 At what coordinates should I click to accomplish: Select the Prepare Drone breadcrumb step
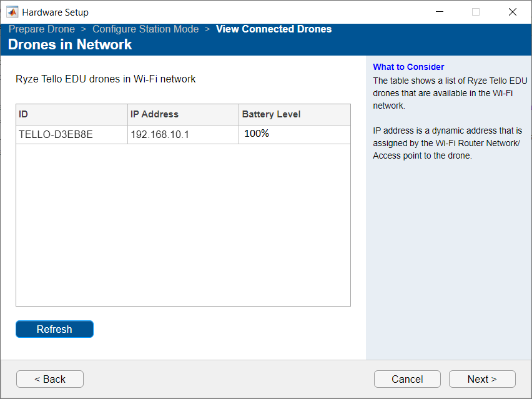click(41, 29)
